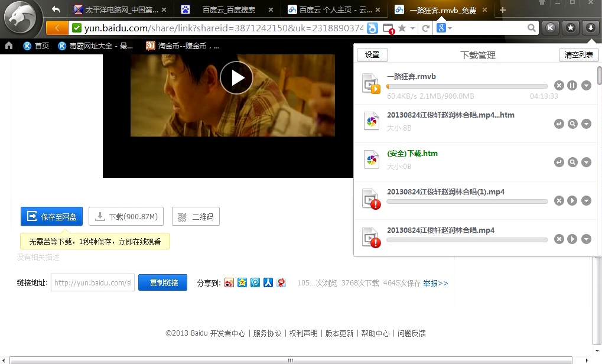Click the 链接地址 URL input field
The width and height of the screenshot is (602, 364).
click(x=92, y=282)
